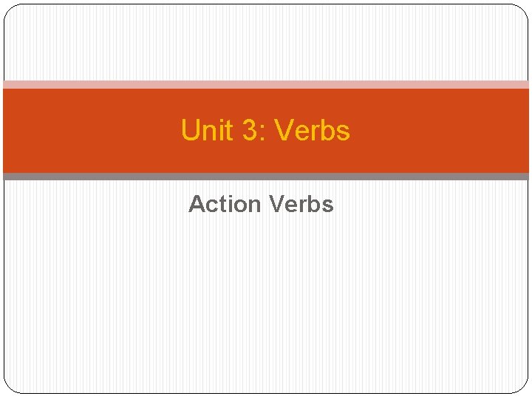Click the slide's top-left rounded corner
This screenshot has height=399, width=532.
[x=9, y=10]
